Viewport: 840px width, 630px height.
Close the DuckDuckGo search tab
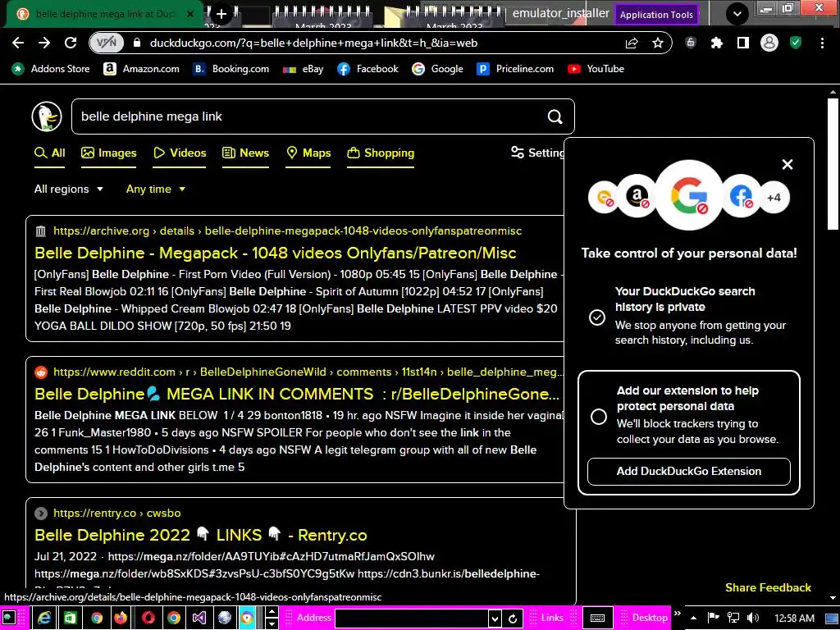pyautogui.click(x=190, y=14)
